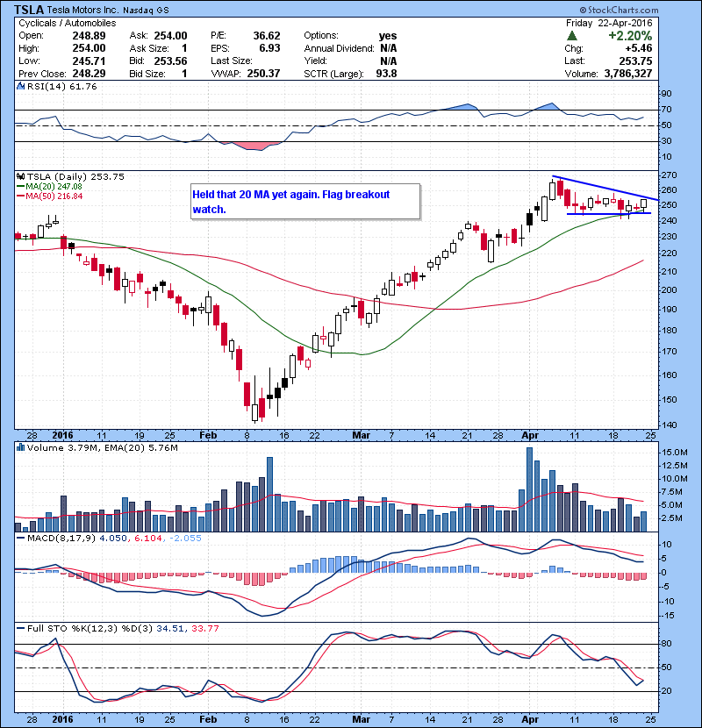Click the red MA(50) 216.84 legend
702x728 pixels.
click(x=49, y=196)
